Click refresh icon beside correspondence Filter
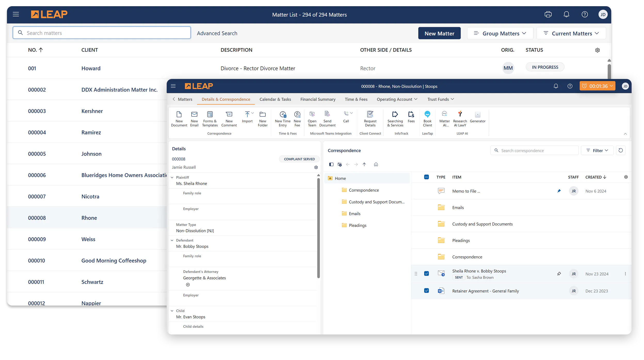The width and height of the screenshot is (644, 360). (x=621, y=150)
